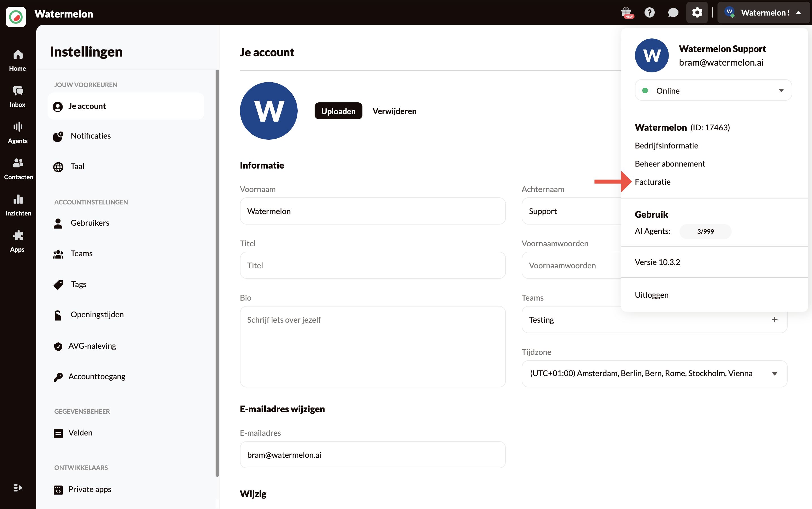Open Facturatie in profile menu
The height and width of the screenshot is (509, 812).
pos(652,182)
